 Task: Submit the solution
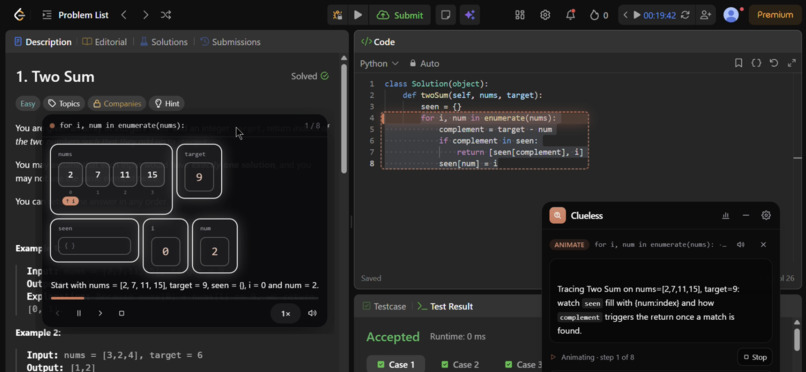(x=400, y=15)
